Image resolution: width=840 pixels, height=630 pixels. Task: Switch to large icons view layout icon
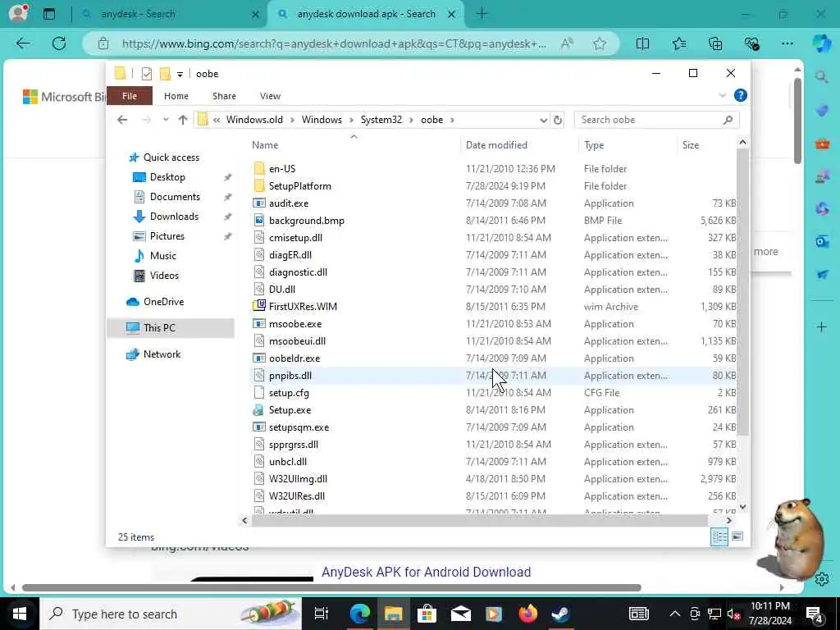click(737, 536)
